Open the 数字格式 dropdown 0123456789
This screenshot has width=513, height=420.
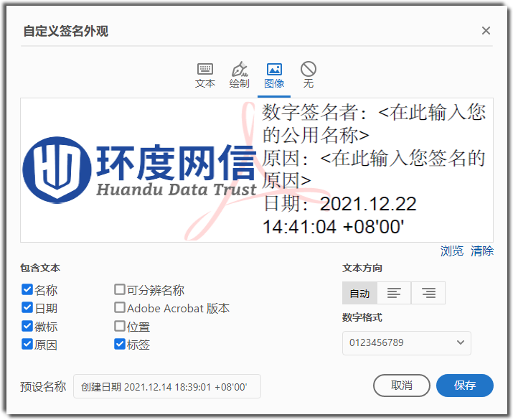(x=407, y=343)
